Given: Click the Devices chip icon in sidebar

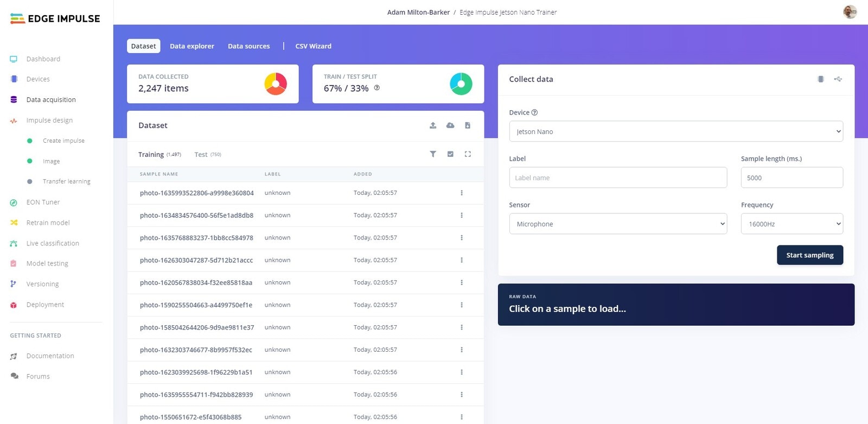Looking at the screenshot, I should (14, 79).
